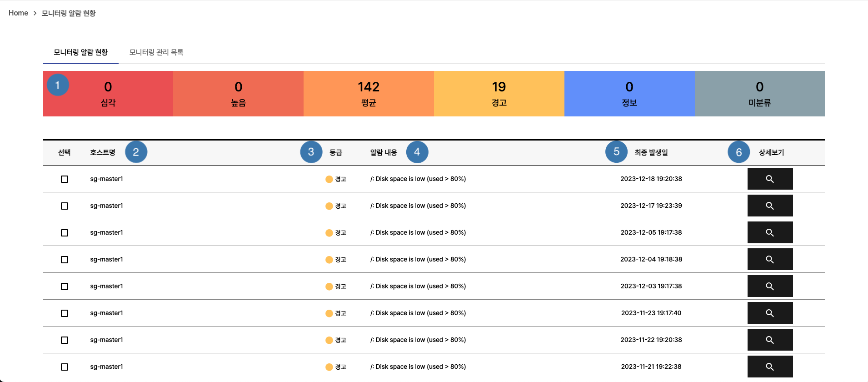Click the 최종 발생일 column header

pyautogui.click(x=651, y=152)
